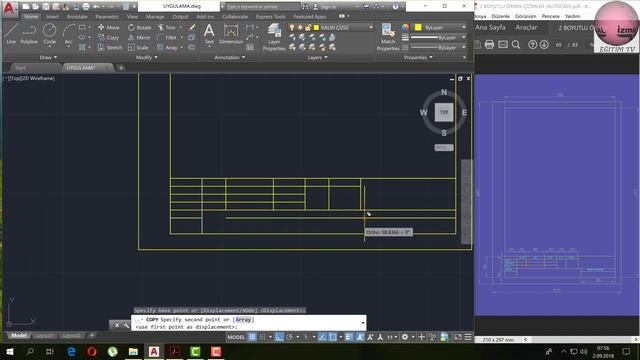Click the Erase tool icon

point(192,27)
